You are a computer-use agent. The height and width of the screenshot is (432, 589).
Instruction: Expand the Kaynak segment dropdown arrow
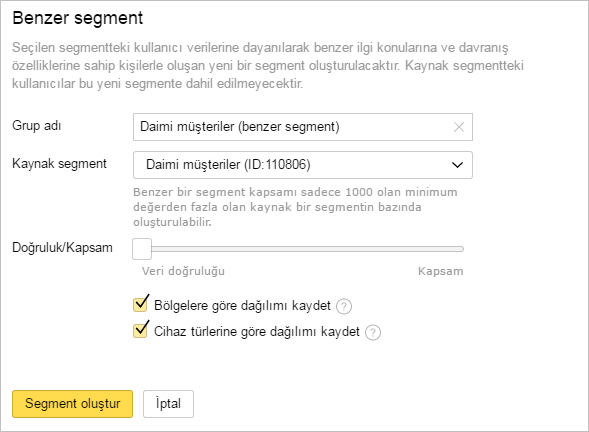457,165
